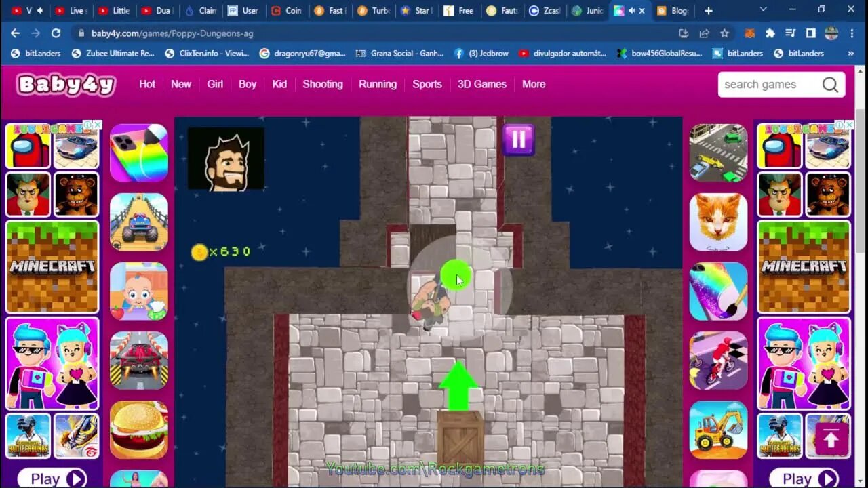
Task: Open the Sports games category
Action: coord(427,84)
